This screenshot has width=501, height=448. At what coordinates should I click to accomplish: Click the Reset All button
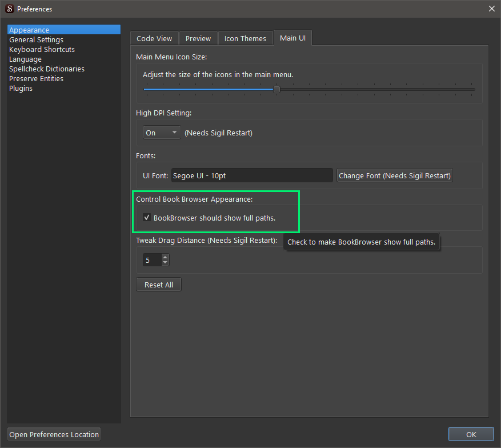pos(159,285)
